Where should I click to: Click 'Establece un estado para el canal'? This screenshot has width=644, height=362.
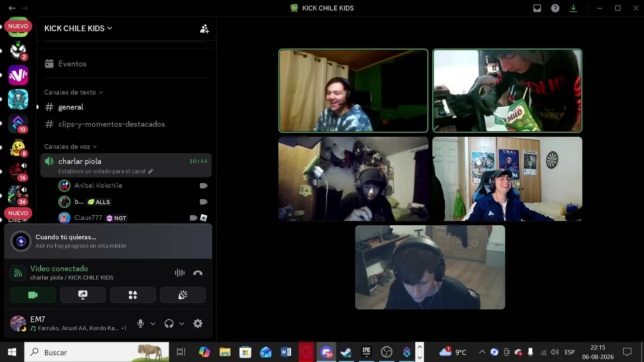pyautogui.click(x=102, y=171)
